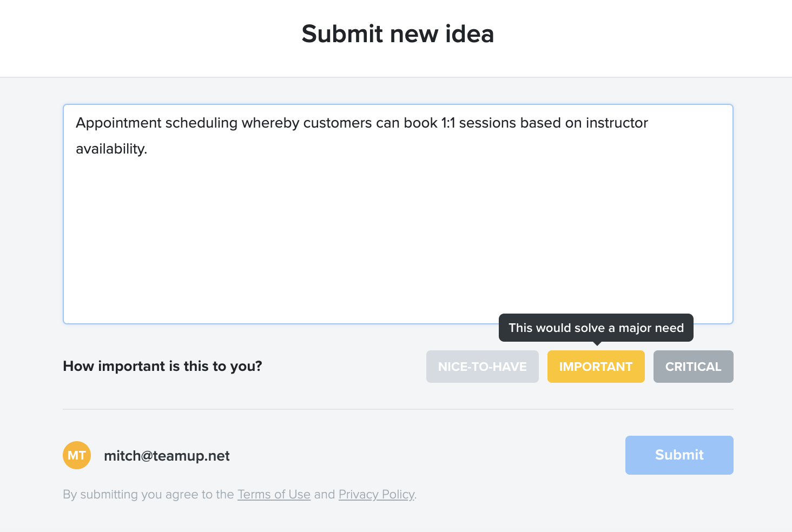The image size is (792, 532).
Task: Choose the yellow IMPORTANT importance button
Action: [596, 367]
